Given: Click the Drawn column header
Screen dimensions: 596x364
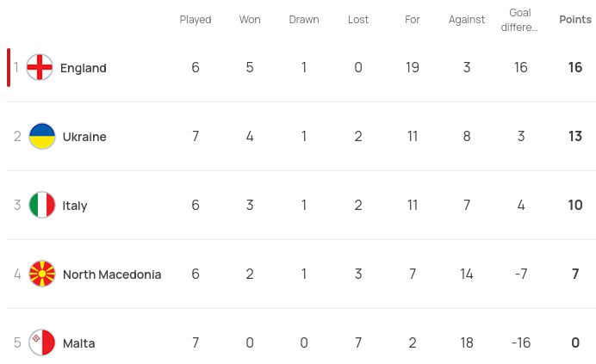Looking at the screenshot, I should coord(304,20).
